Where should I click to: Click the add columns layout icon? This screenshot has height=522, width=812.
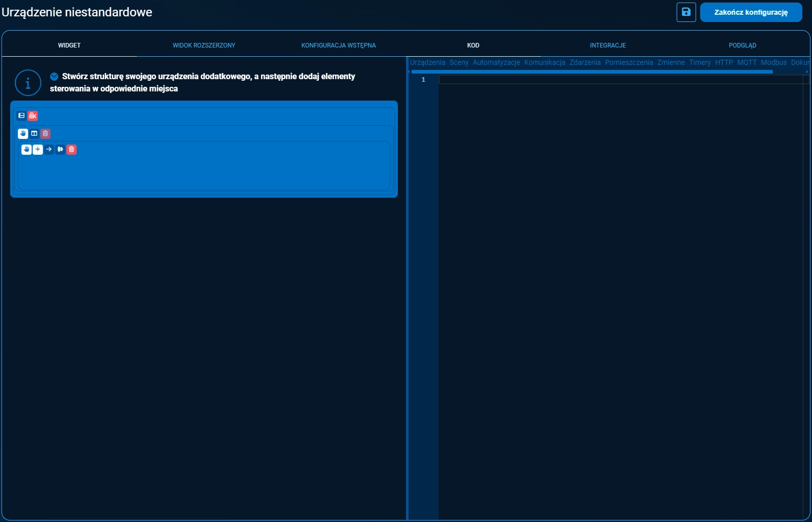click(x=34, y=133)
